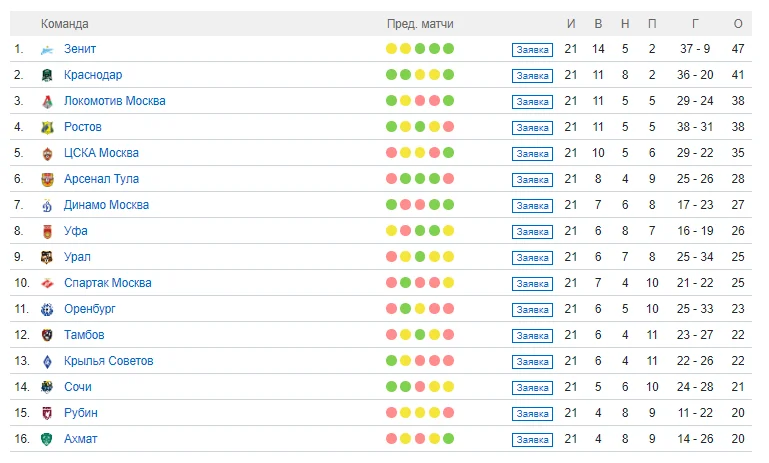Open Крылья Советов team link
Image resolution: width=769 pixels, height=463 pixels.
109,361
